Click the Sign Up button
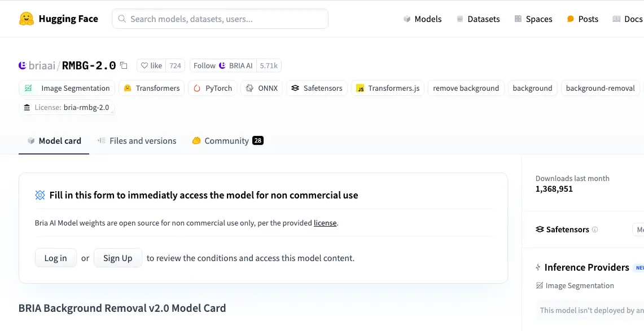The image size is (644, 331). 118,258
